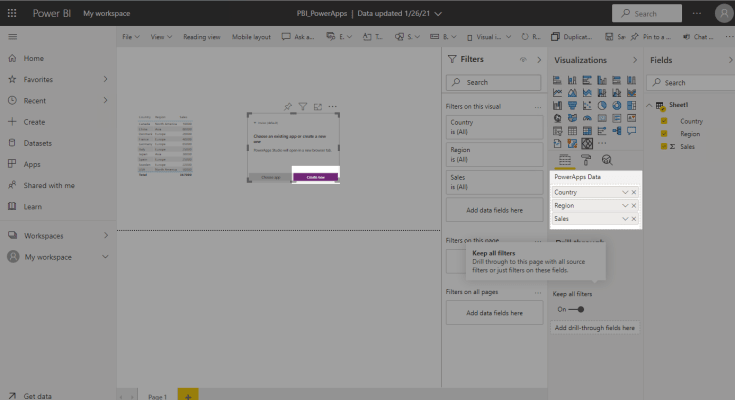Select the matrix visual
The height and width of the screenshot is (400, 735).
tap(587, 131)
